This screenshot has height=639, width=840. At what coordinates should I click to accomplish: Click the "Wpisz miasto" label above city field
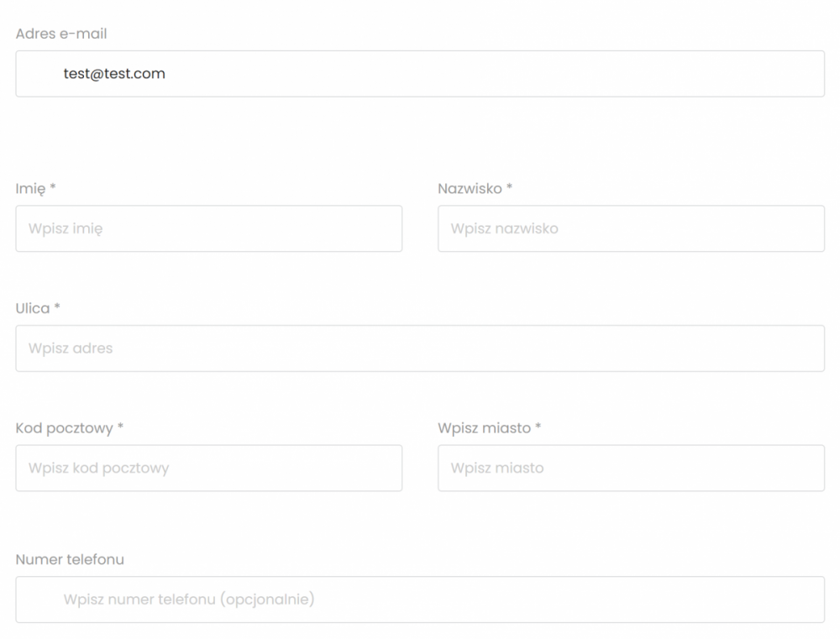[x=484, y=428]
